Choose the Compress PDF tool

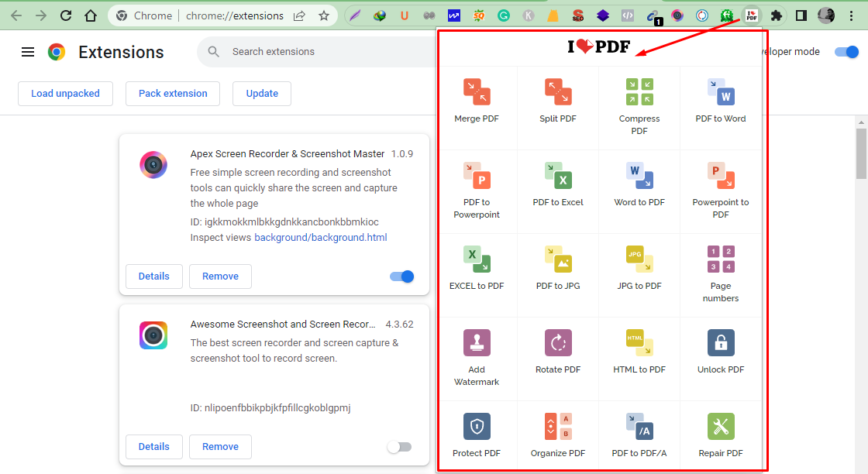coord(639,108)
